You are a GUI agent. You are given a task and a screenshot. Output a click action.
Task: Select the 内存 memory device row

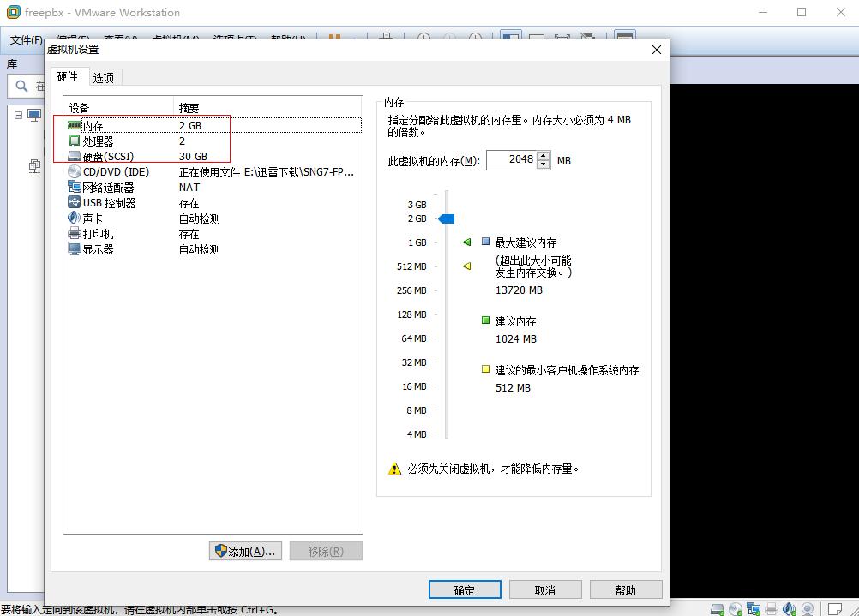213,125
